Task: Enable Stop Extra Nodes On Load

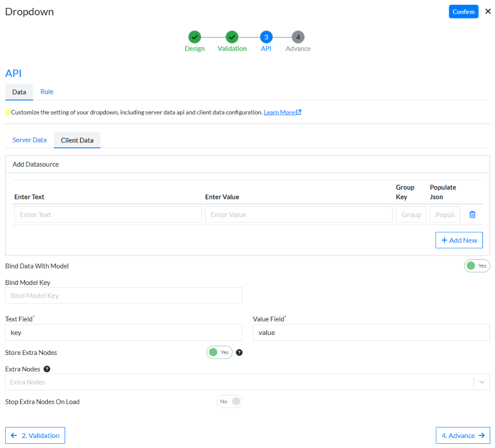Action: [229, 402]
